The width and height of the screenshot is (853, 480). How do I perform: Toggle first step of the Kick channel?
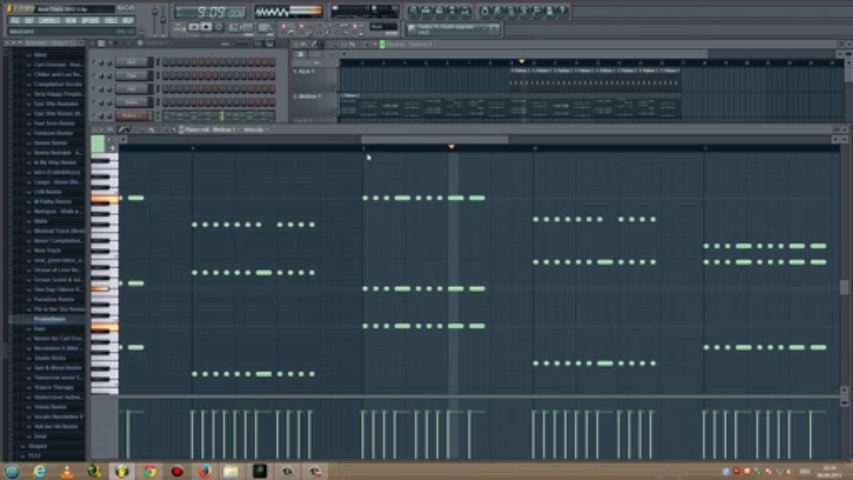pos(165,62)
